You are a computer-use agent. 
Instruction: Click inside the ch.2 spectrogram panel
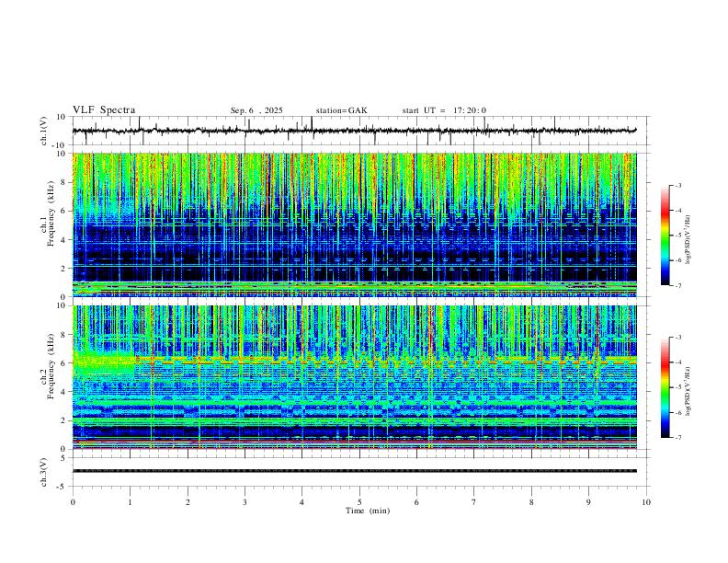point(354,377)
